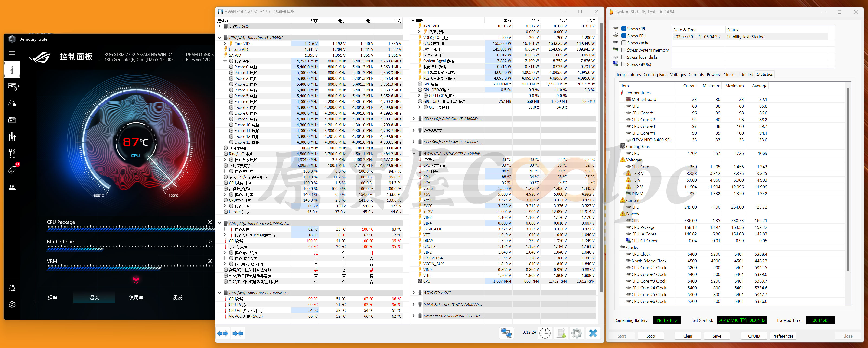The height and width of the screenshot is (348, 868).
Task: Open the HWiNFO sensor settings gear icon
Action: [577, 333]
